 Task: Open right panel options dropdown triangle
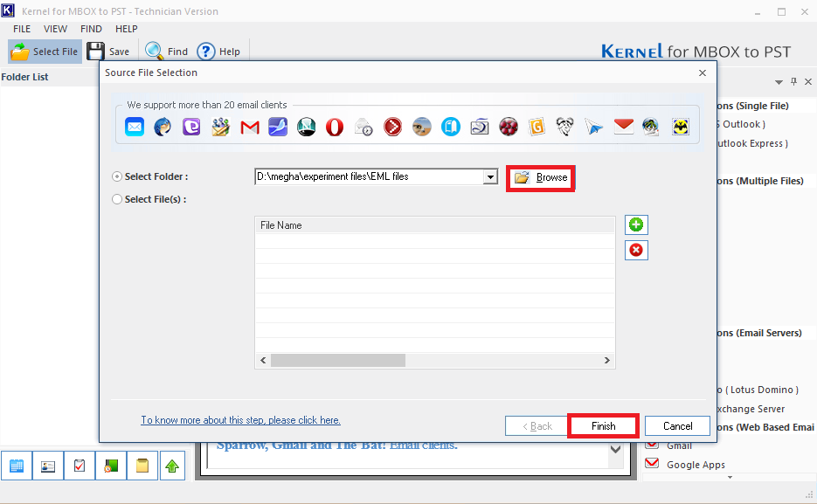click(779, 82)
